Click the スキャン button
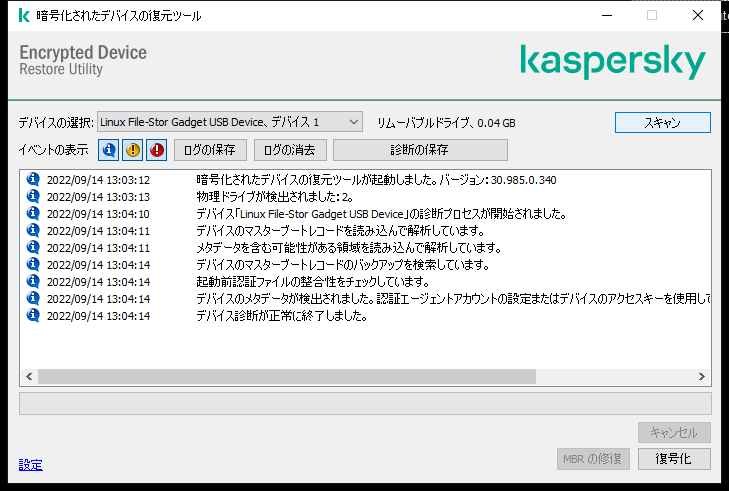The image size is (729, 491). (663, 123)
